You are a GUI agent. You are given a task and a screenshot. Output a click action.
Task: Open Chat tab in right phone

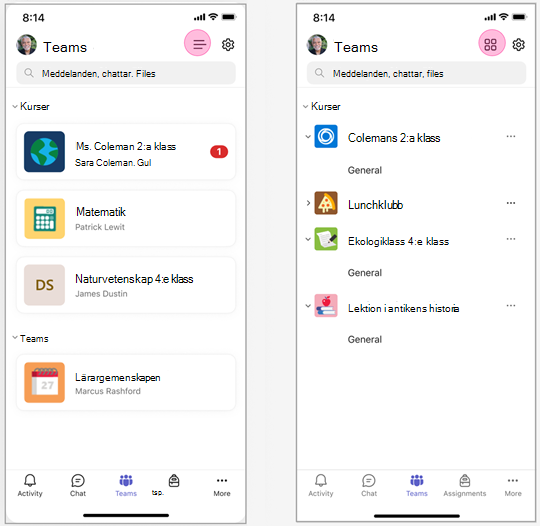369,485
